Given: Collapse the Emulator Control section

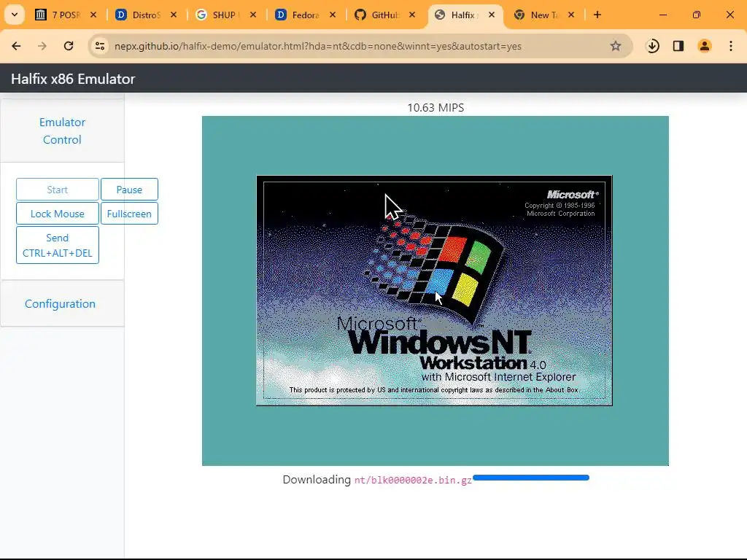Looking at the screenshot, I should click(63, 131).
